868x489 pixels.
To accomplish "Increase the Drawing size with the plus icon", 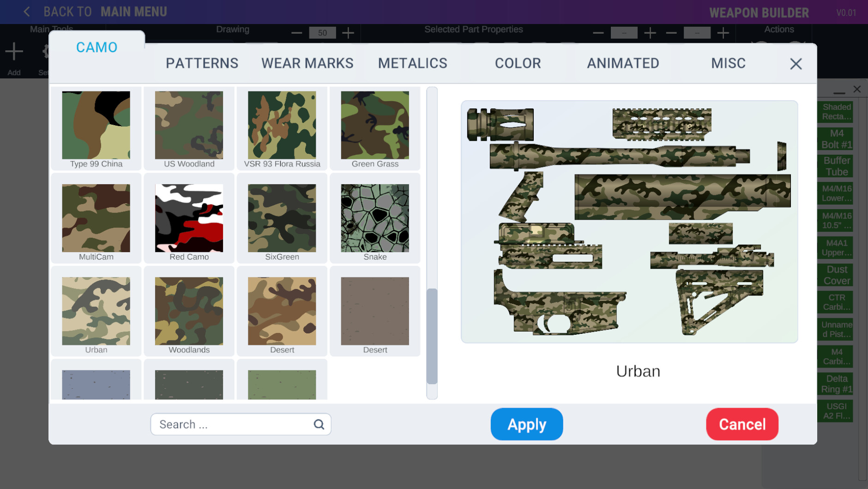I will tap(348, 33).
